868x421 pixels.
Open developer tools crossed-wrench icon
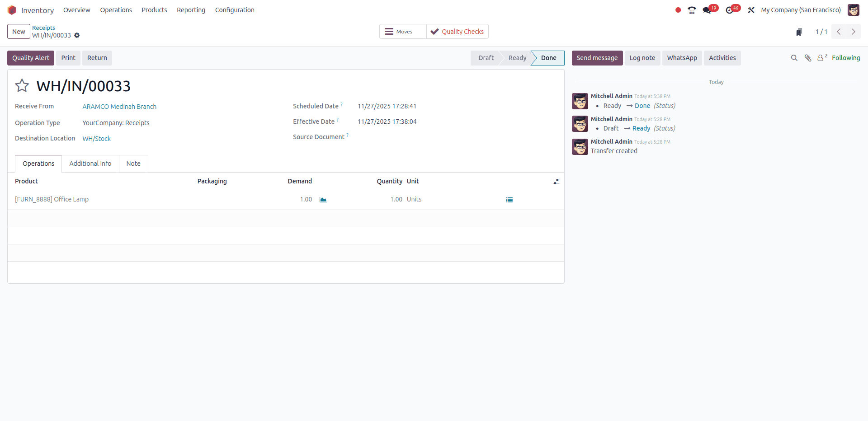(x=751, y=9)
